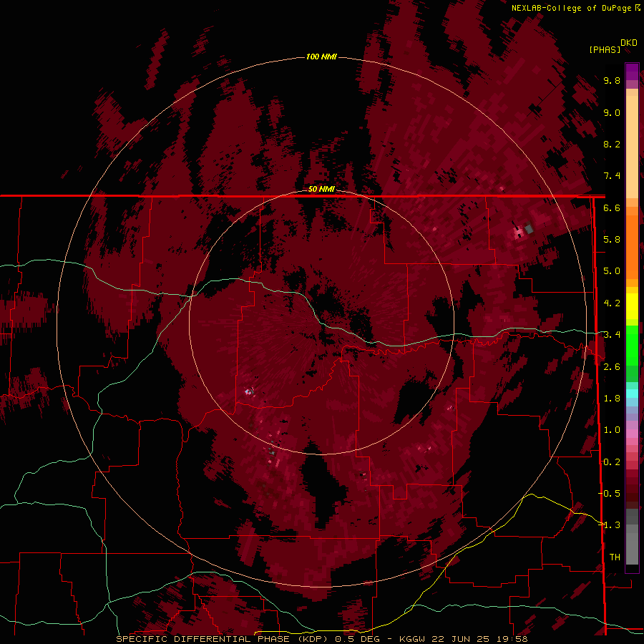
Task: Pick the purple segment atop the color bar
Action: pos(632,72)
